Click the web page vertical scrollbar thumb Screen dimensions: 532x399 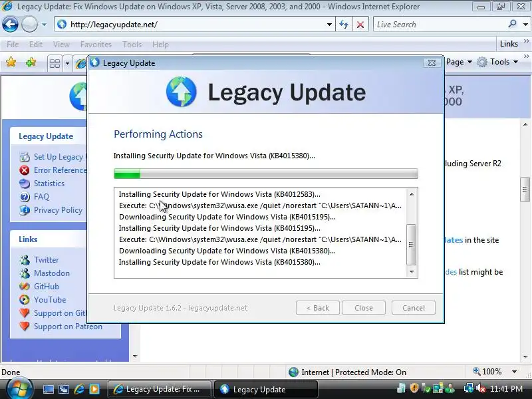(525, 190)
